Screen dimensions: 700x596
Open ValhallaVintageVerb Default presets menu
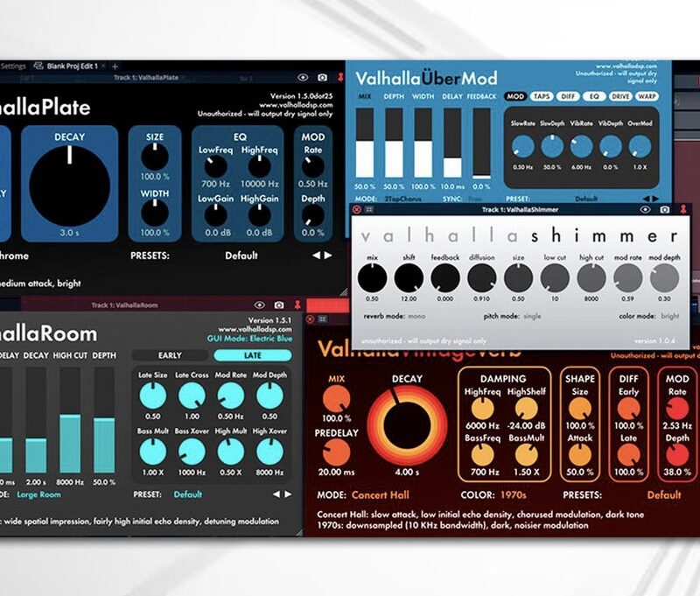pyautogui.click(x=664, y=495)
